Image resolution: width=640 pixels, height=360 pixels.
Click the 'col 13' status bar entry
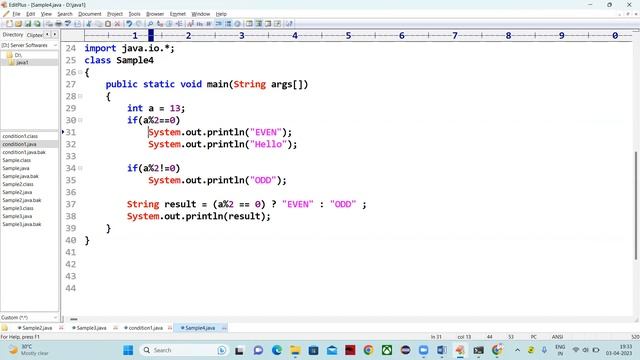point(464,337)
